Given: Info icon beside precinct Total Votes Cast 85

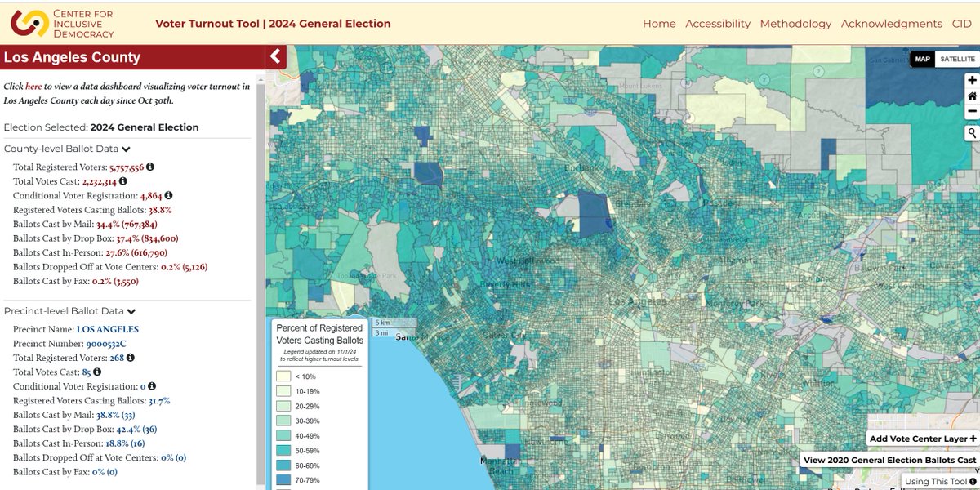Looking at the screenshot, I should (x=97, y=372).
